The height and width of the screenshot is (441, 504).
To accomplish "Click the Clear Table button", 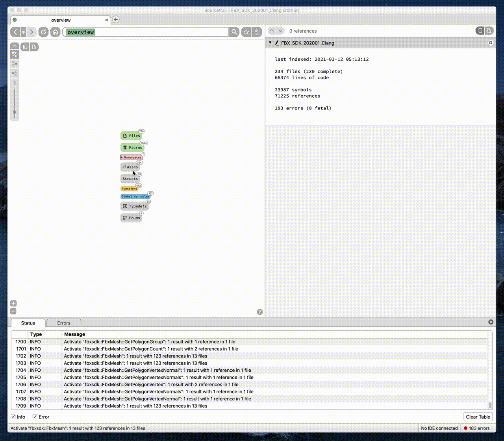I will coord(478,417).
